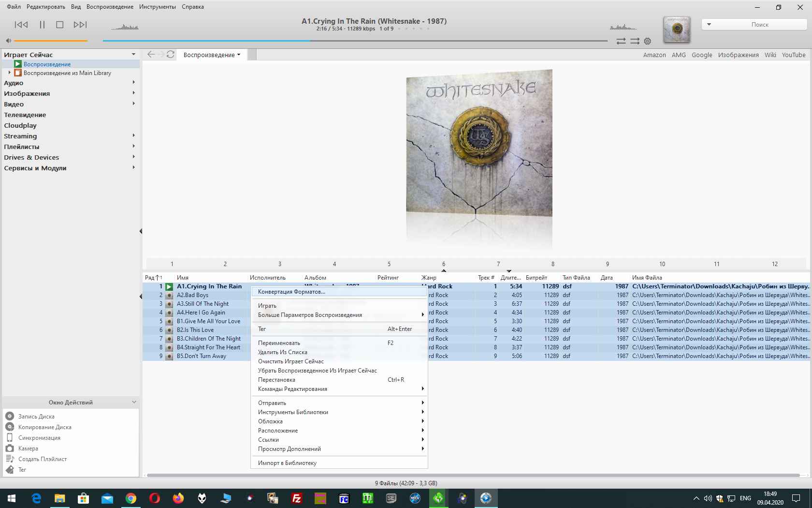Adjust the orange volume slider
This screenshot has width=812, height=508.
coord(51,41)
